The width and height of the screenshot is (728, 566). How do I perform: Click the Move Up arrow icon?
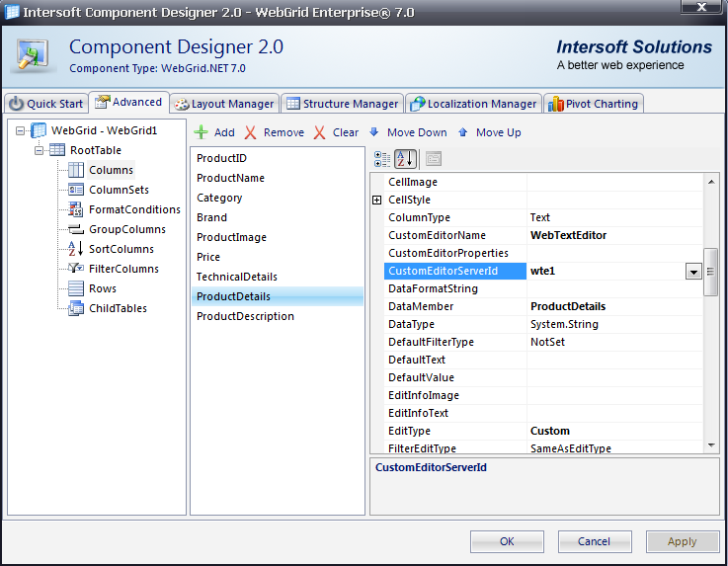(463, 132)
